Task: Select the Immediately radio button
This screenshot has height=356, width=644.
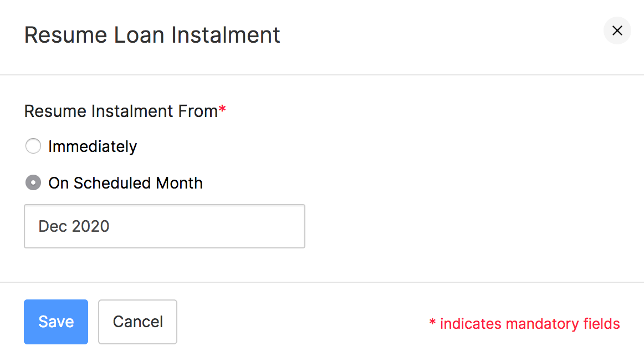Action: [x=33, y=146]
